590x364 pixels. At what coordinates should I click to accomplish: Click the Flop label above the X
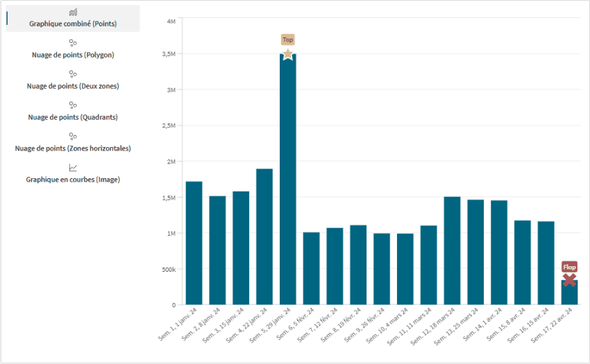[x=569, y=267]
